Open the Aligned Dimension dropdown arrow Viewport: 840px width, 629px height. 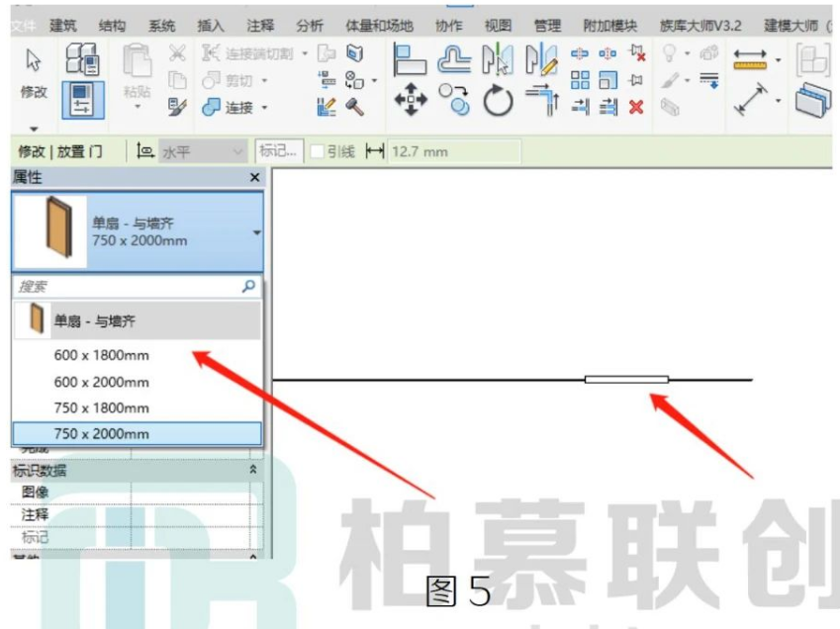778,100
